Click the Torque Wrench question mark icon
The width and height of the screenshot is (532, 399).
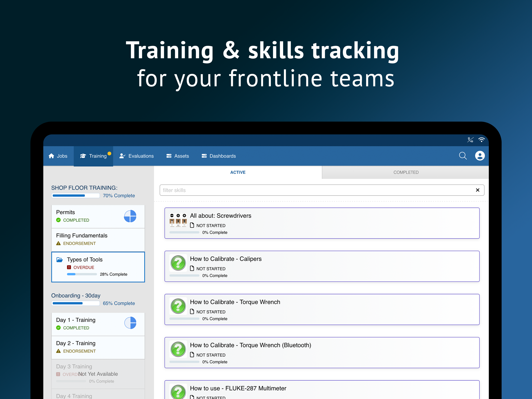click(178, 306)
